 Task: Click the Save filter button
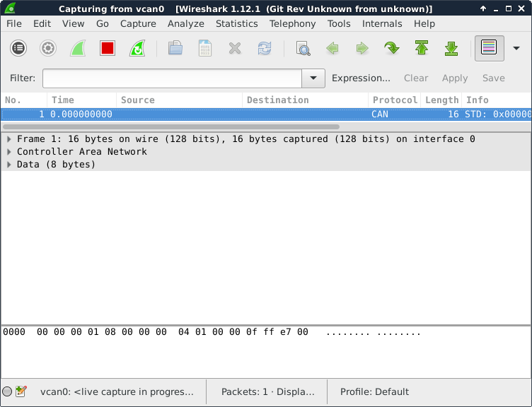(x=494, y=78)
